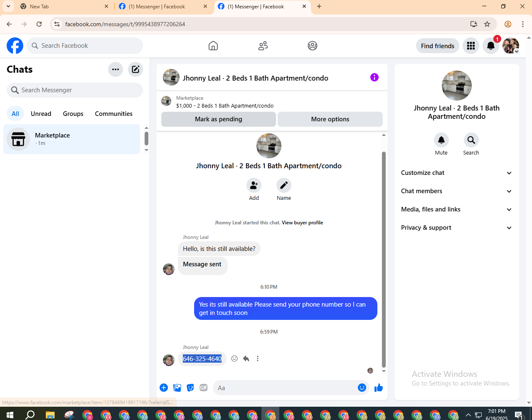The height and width of the screenshot is (420, 532).
Task: Open emoji picker in message box
Action: [x=362, y=388]
